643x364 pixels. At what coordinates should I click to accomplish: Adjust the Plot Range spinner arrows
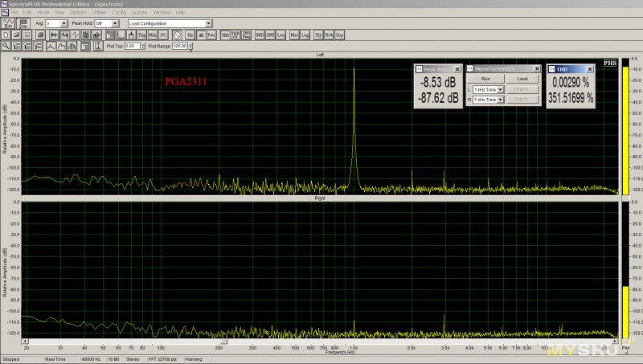coord(190,47)
